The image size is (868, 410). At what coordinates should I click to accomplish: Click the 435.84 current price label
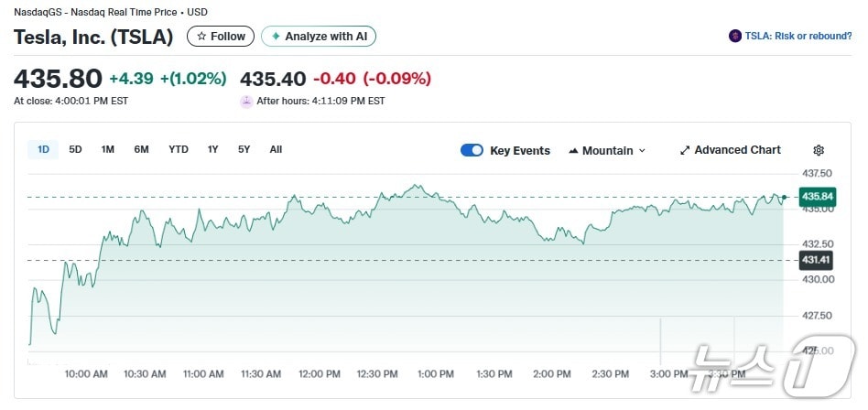[x=817, y=197]
